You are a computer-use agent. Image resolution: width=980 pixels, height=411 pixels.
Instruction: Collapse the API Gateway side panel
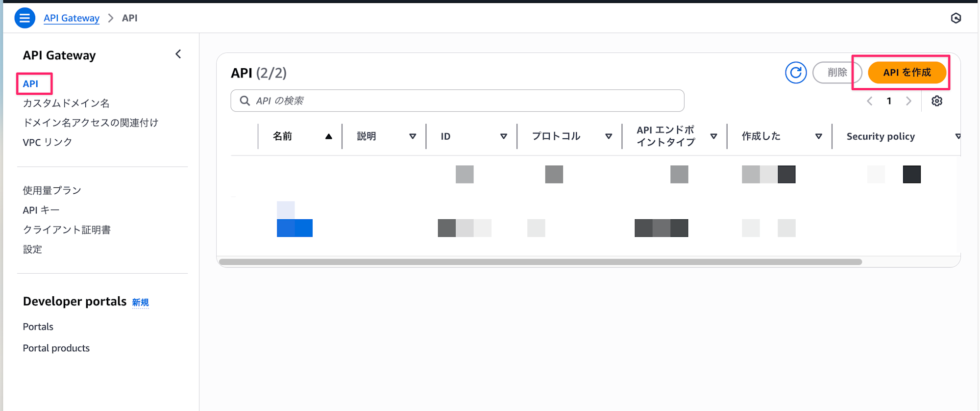pos(178,54)
